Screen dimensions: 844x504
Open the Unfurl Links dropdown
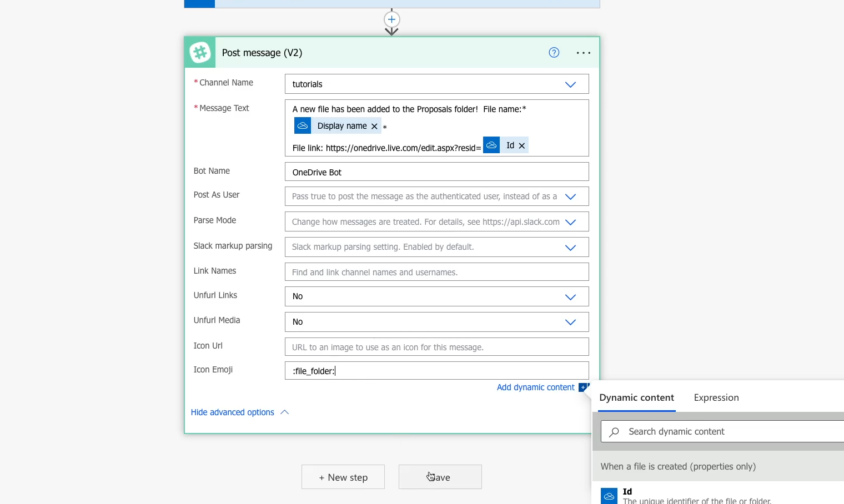pos(570,297)
